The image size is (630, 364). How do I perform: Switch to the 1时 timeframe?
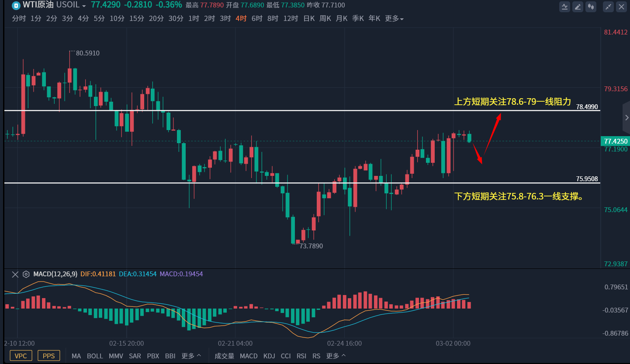pyautogui.click(x=194, y=18)
